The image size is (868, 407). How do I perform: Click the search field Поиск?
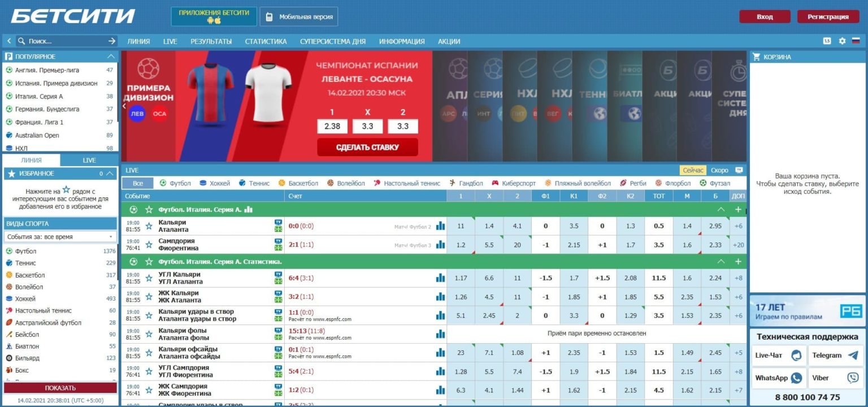(65, 41)
